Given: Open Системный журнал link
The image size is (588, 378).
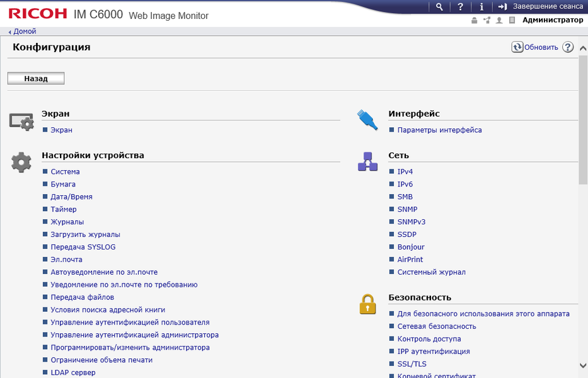Looking at the screenshot, I should click(x=432, y=272).
